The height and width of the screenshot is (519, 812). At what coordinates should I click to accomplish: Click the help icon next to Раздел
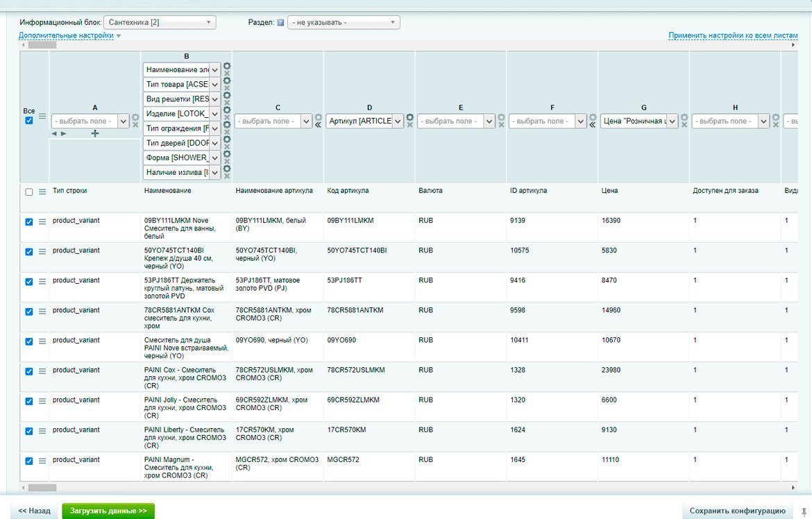[280, 22]
